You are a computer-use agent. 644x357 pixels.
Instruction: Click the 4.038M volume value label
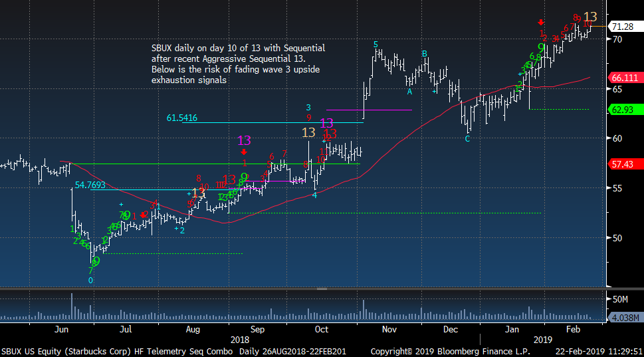tap(625, 318)
